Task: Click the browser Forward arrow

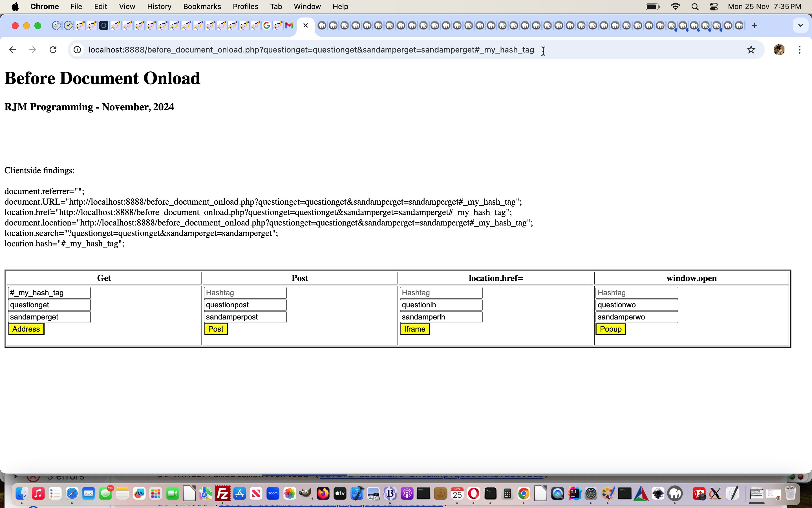Action: (x=32, y=50)
